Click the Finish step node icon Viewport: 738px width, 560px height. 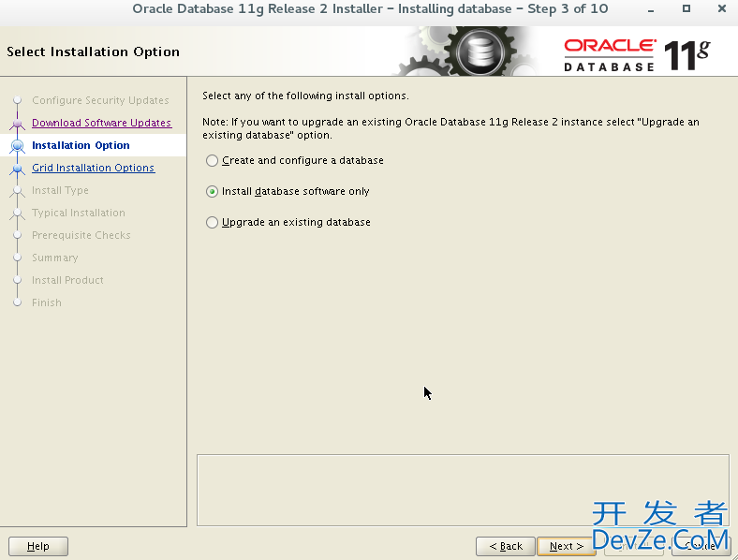[18, 302]
